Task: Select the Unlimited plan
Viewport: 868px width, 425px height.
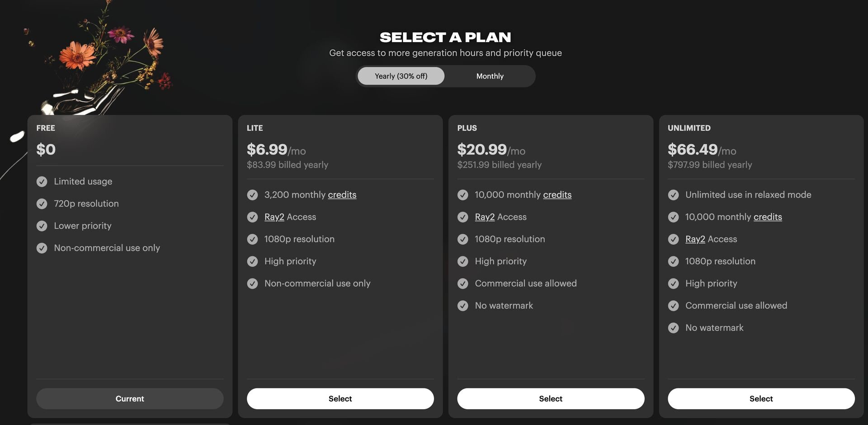Action: pos(761,398)
